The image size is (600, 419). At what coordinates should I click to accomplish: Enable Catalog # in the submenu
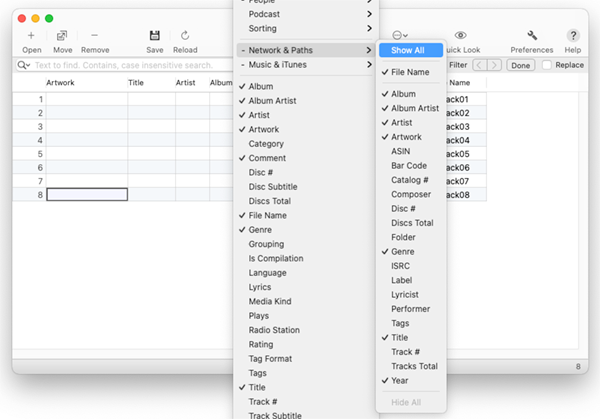(411, 180)
